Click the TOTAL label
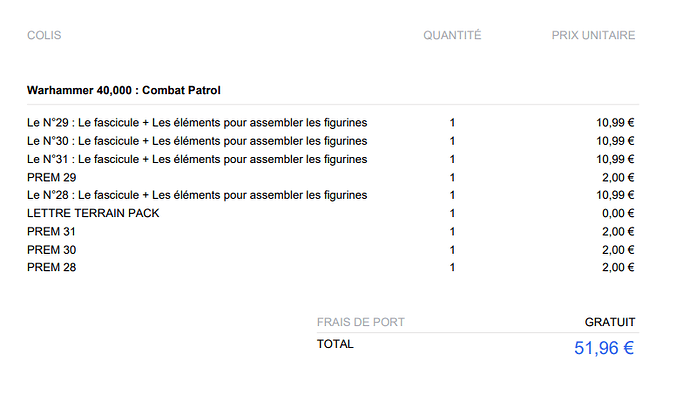This screenshot has height=401, width=690. click(x=335, y=344)
